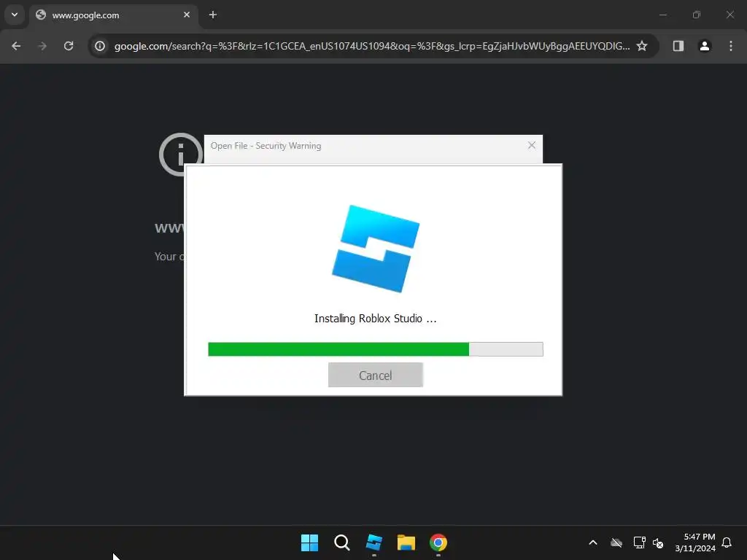Switch to Roblox Studio on the taskbar
The image size is (747, 560).
(374, 542)
